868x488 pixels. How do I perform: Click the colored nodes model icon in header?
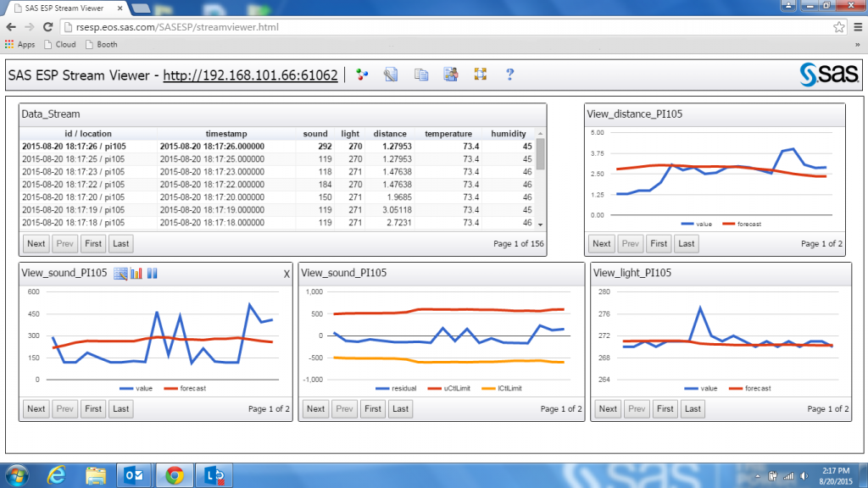point(362,75)
